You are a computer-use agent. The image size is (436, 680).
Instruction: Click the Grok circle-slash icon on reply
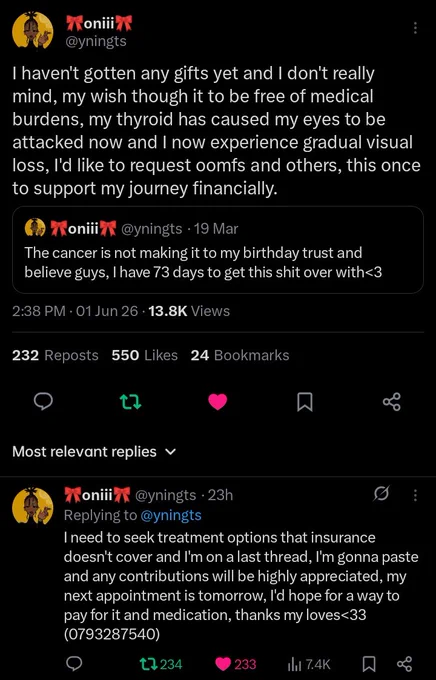381,494
